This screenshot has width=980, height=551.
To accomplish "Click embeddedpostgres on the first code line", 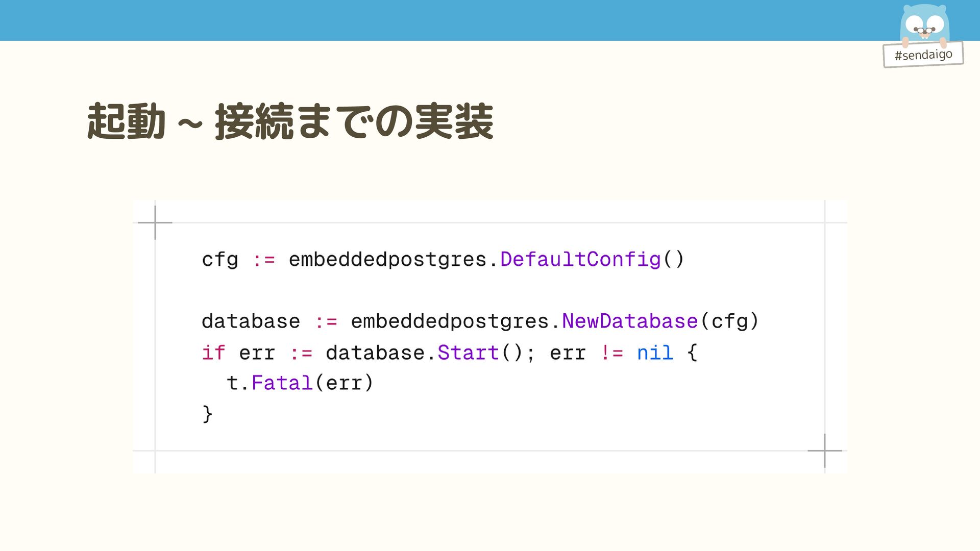I will point(387,260).
